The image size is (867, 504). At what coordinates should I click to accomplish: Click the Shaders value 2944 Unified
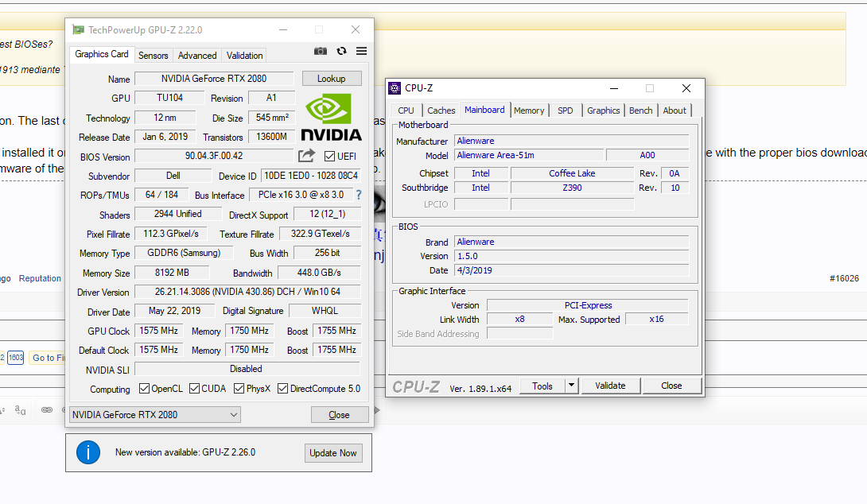(177, 214)
